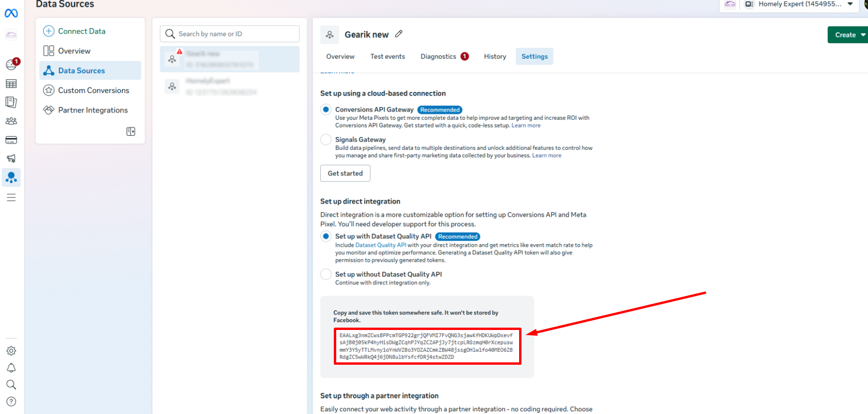Select first dataset with warning icon
This screenshot has width=868, height=414.
[x=230, y=59]
